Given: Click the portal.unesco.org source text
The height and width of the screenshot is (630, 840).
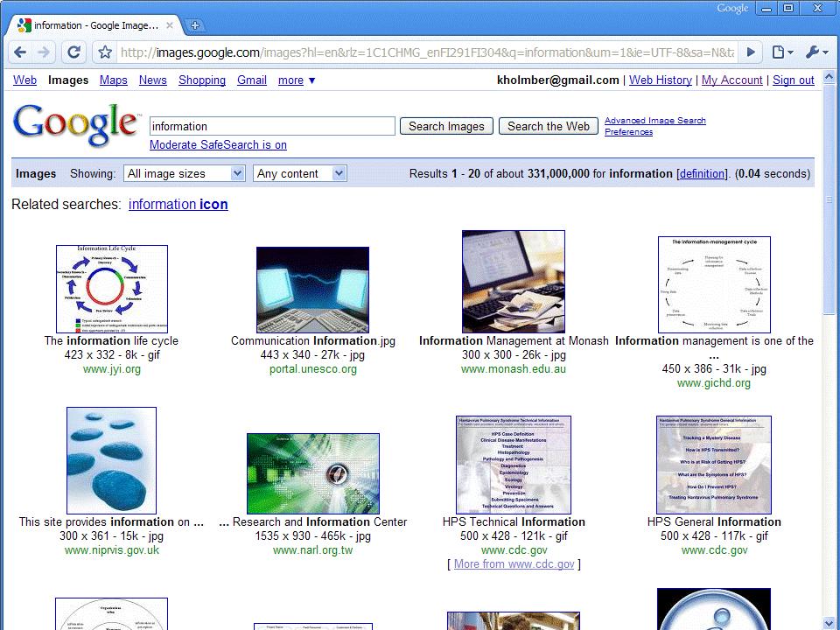Looking at the screenshot, I should [x=313, y=368].
